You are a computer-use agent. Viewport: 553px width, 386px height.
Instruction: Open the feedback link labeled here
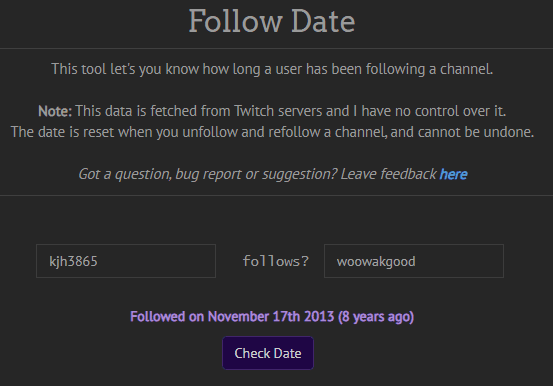pyautogui.click(x=453, y=174)
